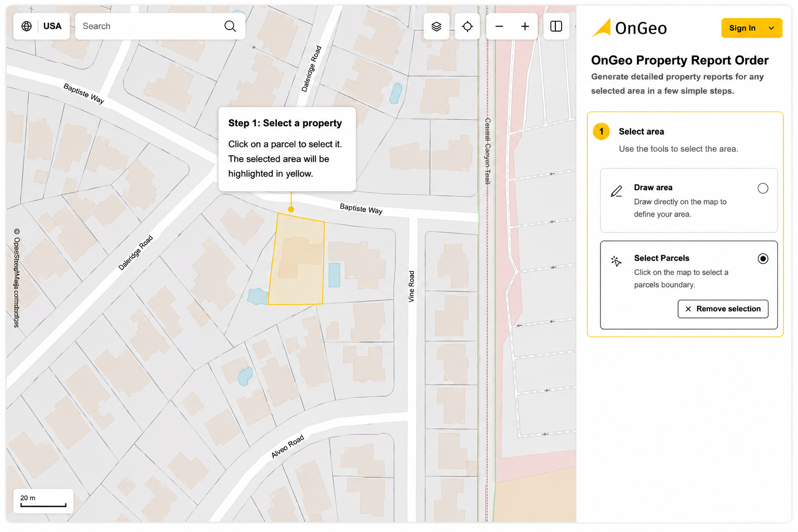Click the locate me crosshair icon
This screenshot has height=532, width=798.
(x=467, y=26)
